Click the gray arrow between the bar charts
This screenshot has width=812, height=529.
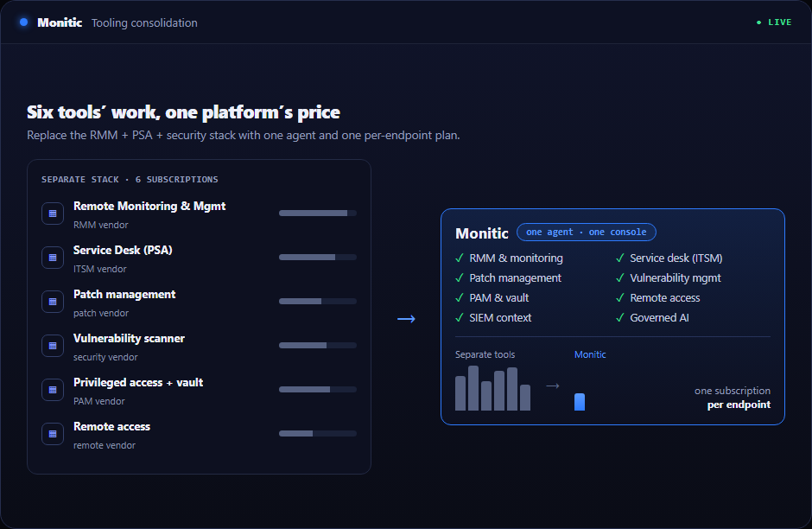553,386
